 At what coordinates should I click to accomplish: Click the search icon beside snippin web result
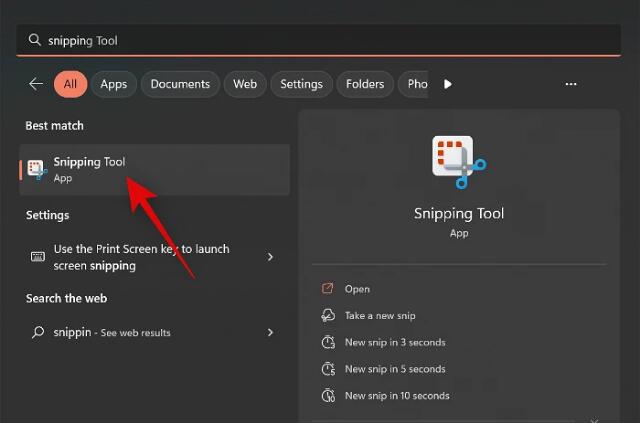pyautogui.click(x=38, y=332)
